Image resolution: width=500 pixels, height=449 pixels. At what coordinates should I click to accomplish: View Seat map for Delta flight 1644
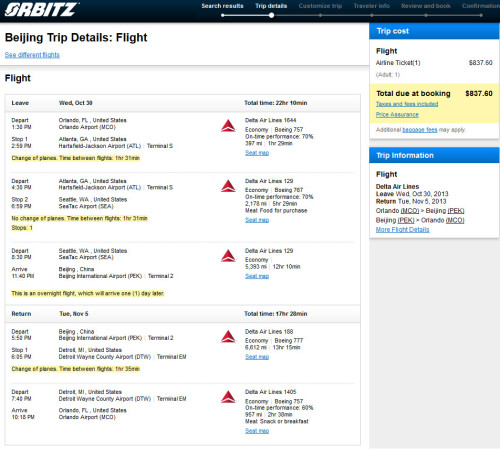click(x=257, y=153)
